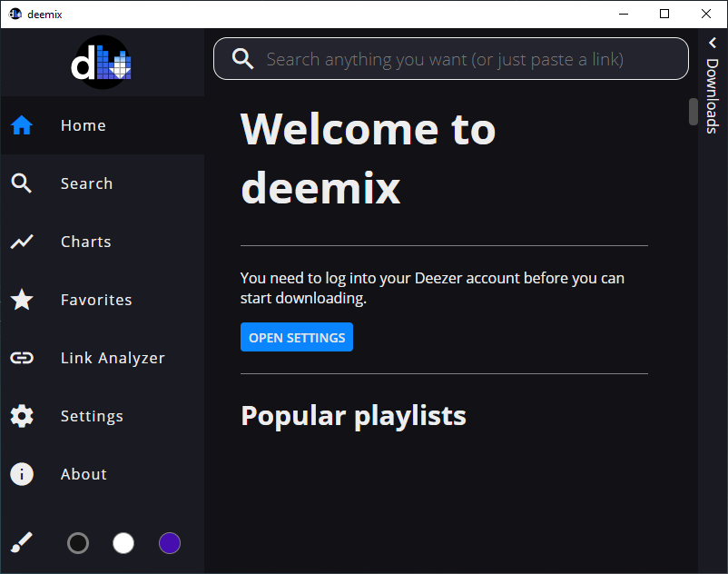The height and width of the screenshot is (574, 728).
Task: Click the About info icon
Action: (x=22, y=475)
